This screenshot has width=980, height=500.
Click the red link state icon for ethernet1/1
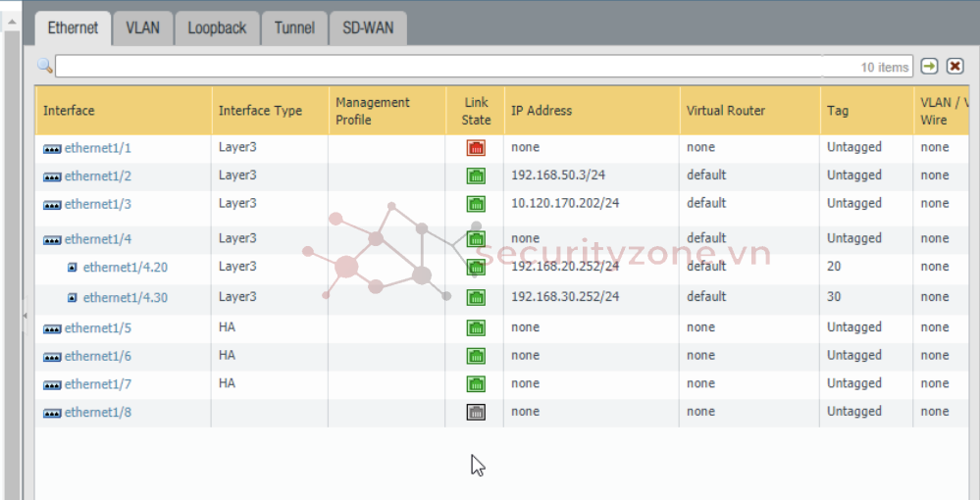[476, 148]
